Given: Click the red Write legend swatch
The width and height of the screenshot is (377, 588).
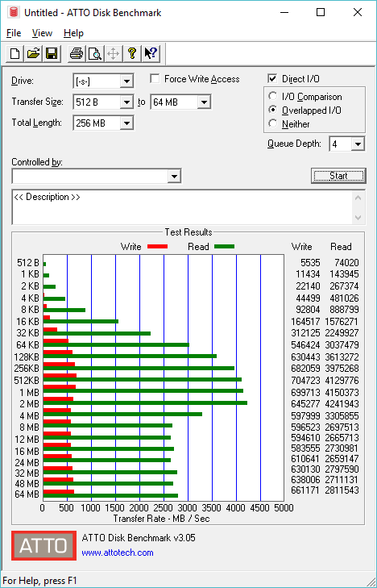Looking at the screenshot, I should coord(157,247).
